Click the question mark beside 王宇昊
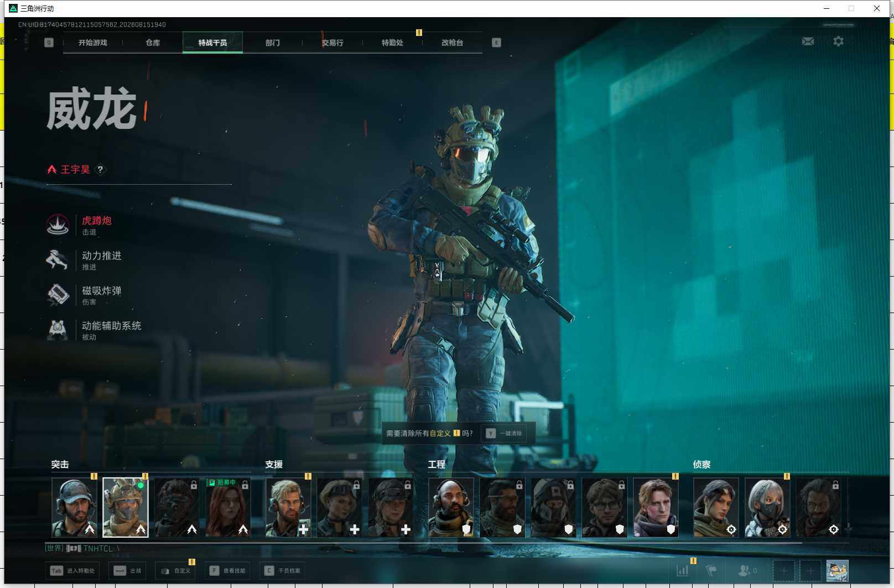Image resolution: width=894 pixels, height=588 pixels. [100, 169]
